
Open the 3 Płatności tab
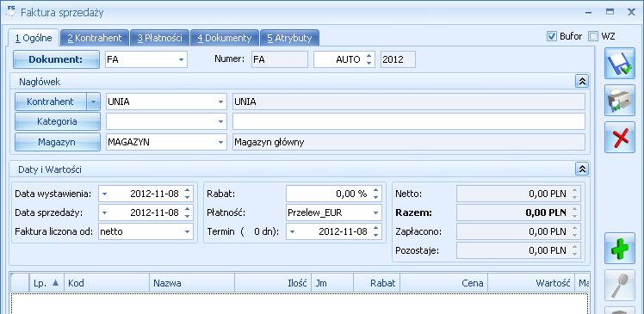pos(160,38)
